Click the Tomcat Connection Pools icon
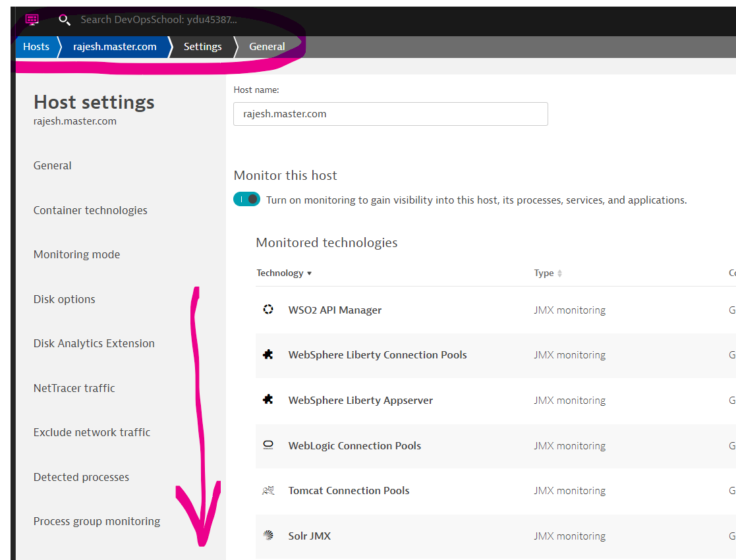The height and width of the screenshot is (560, 736). pyautogui.click(x=268, y=491)
